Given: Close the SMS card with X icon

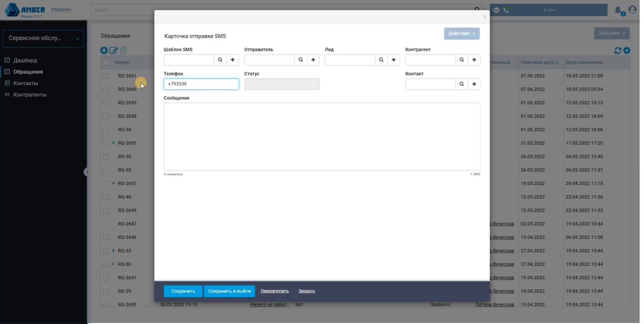Looking at the screenshot, I should coord(485,16).
